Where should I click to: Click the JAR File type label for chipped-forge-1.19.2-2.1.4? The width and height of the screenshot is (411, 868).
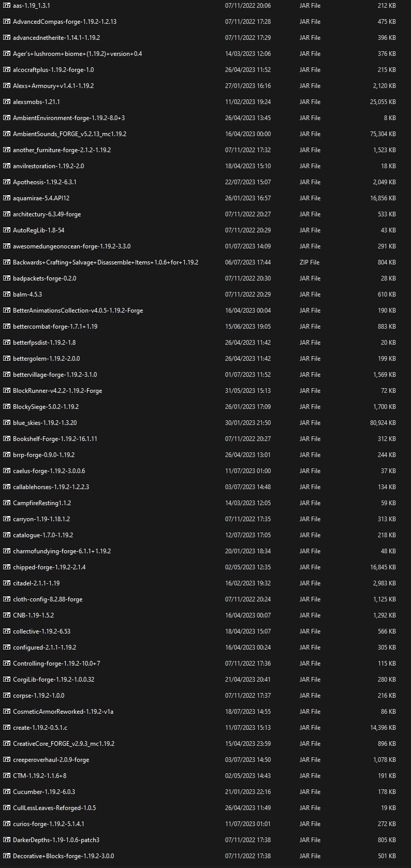(x=309, y=567)
